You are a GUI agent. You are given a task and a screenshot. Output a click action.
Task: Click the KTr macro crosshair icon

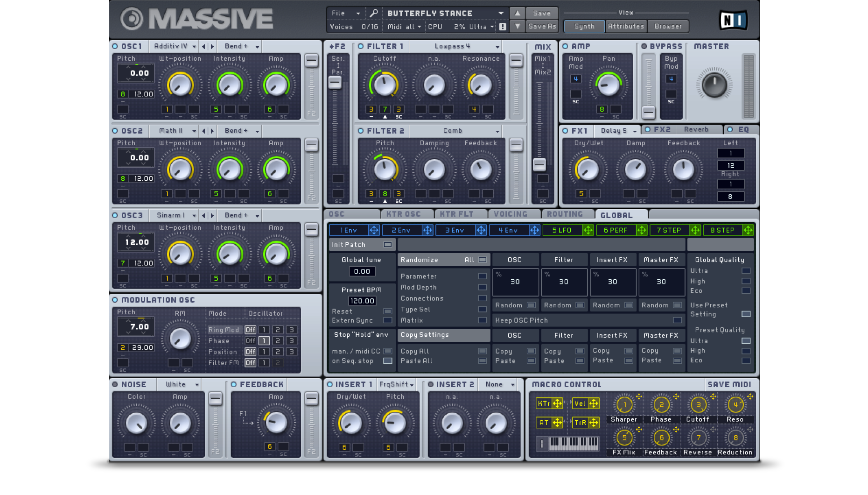point(557,403)
